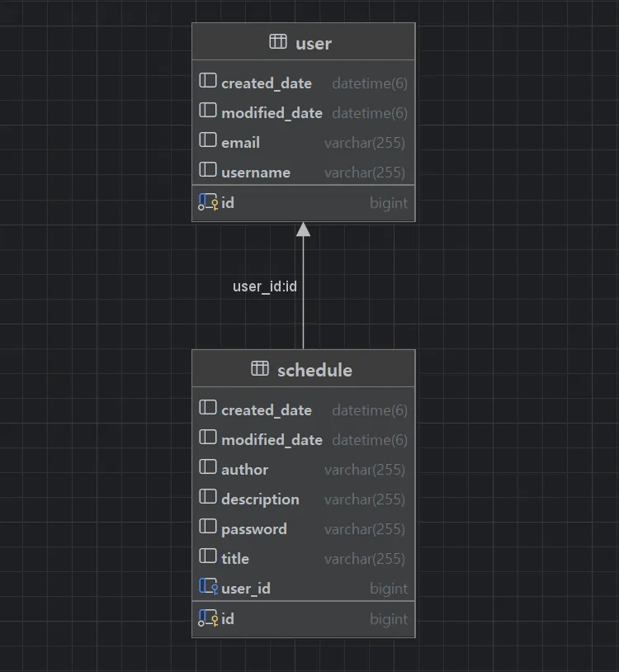619x672 pixels.
Task: Select the username column in user table
Action: pos(256,173)
